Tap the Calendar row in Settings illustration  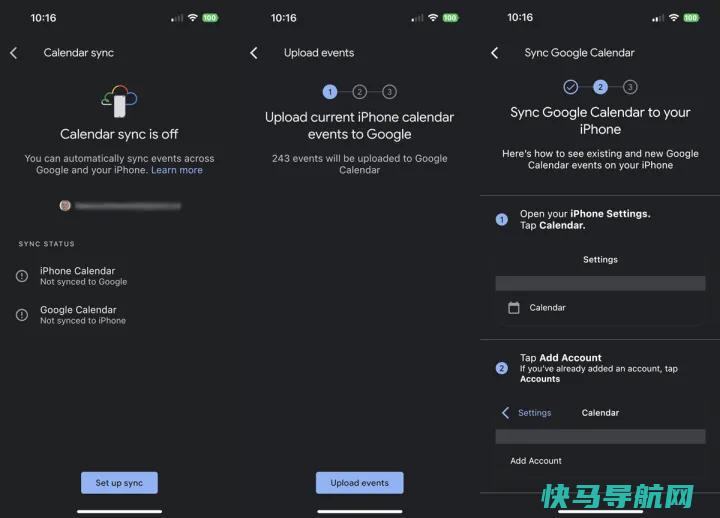(x=600, y=308)
